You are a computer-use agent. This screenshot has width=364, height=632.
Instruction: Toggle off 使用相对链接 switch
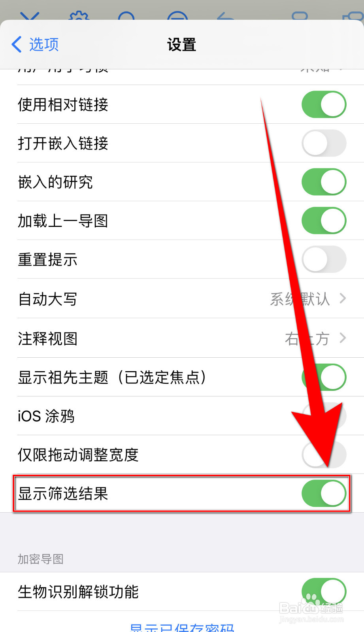click(324, 104)
